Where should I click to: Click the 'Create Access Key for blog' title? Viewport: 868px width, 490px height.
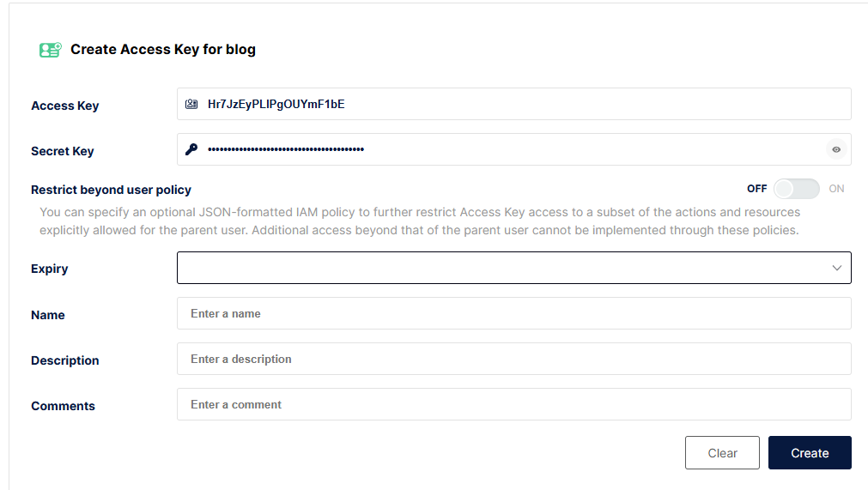coord(163,50)
